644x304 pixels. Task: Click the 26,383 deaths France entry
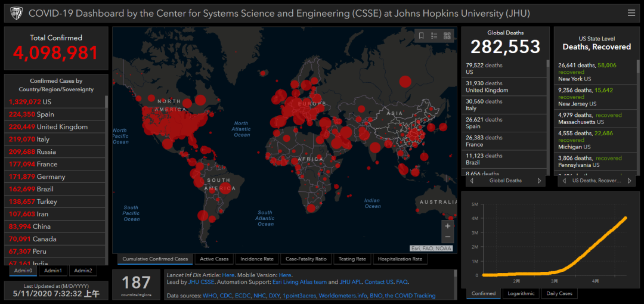tap(504, 141)
